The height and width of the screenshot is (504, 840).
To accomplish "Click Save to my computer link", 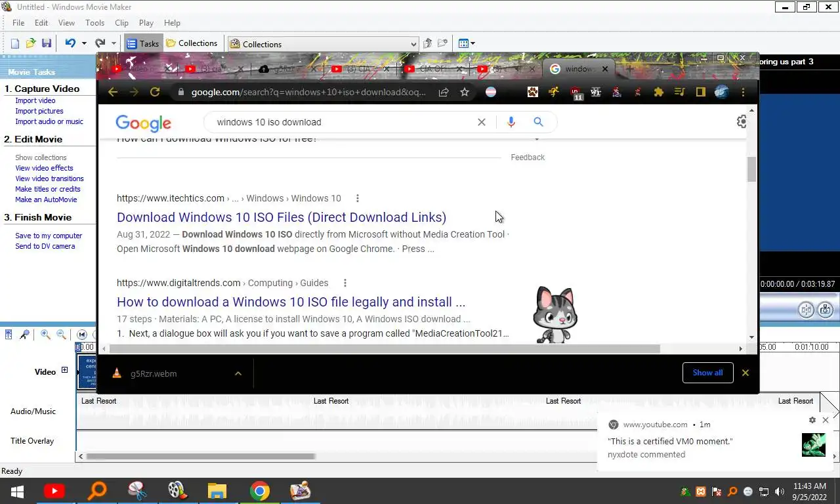I will 49,236.
